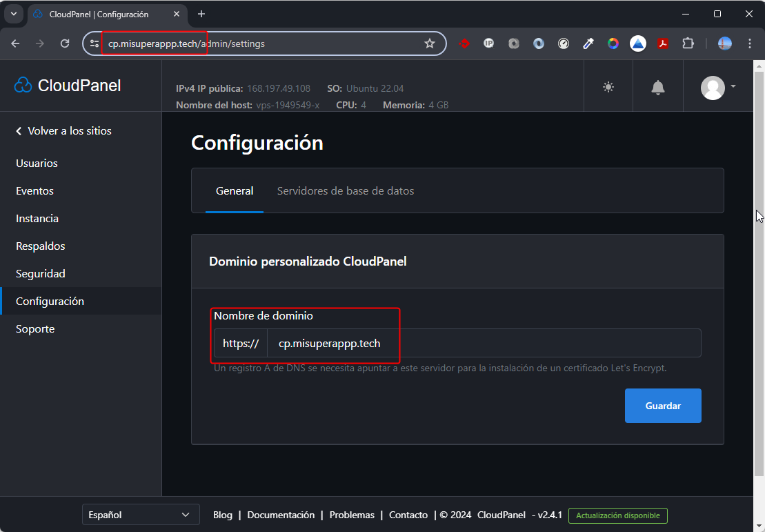Open Soporte in sidebar
Image resolution: width=765 pixels, height=532 pixels.
(x=35, y=329)
